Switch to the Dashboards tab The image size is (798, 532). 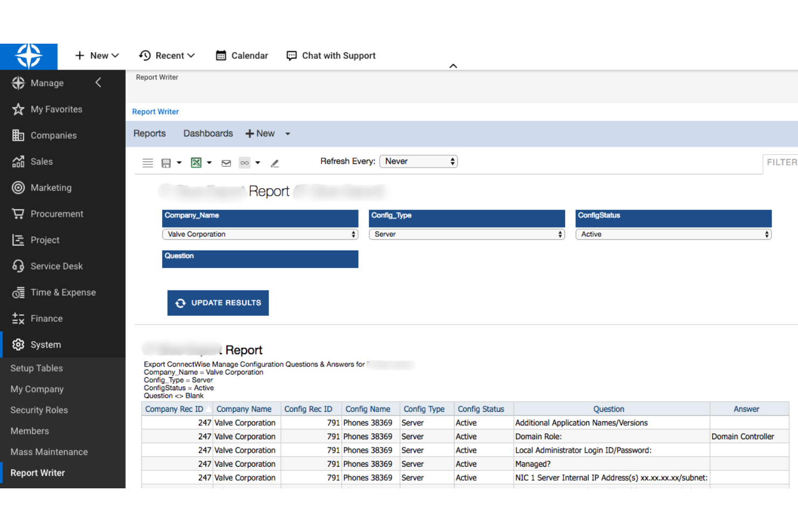click(208, 133)
